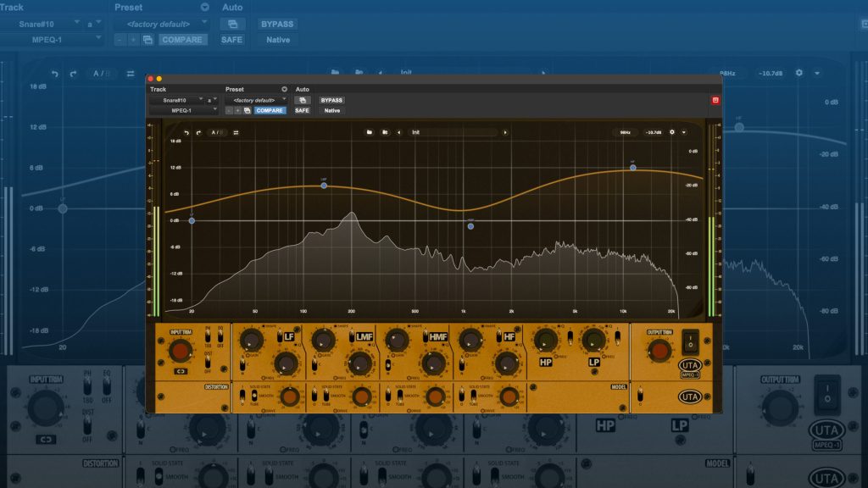Switch A/B comparison state
This screenshot has width=868, height=488.
click(217, 133)
